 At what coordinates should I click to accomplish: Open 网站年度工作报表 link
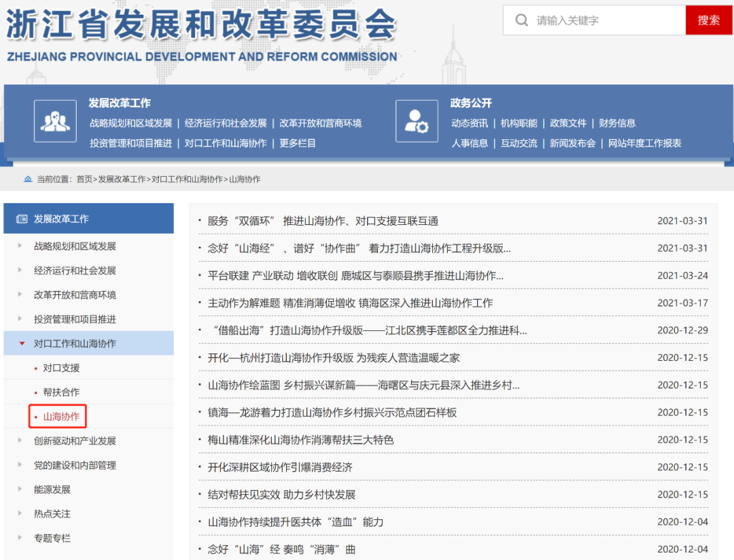pyautogui.click(x=645, y=143)
